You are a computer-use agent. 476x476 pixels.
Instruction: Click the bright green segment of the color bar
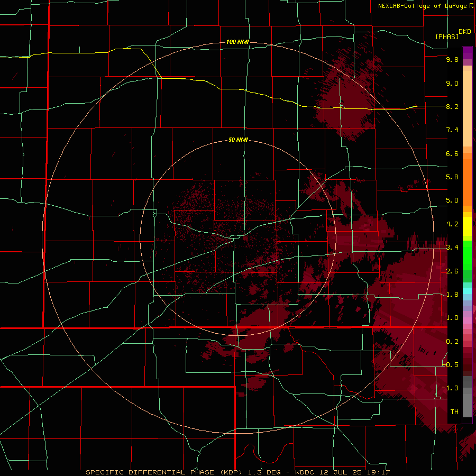coord(467,256)
